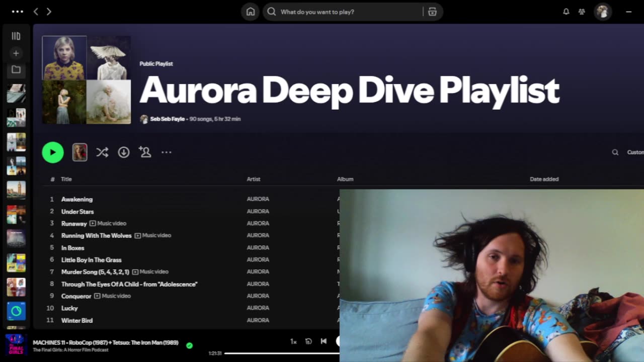This screenshot has height=362, width=644.
Task: Open the playlist cover preview next to play
Action: point(79,152)
